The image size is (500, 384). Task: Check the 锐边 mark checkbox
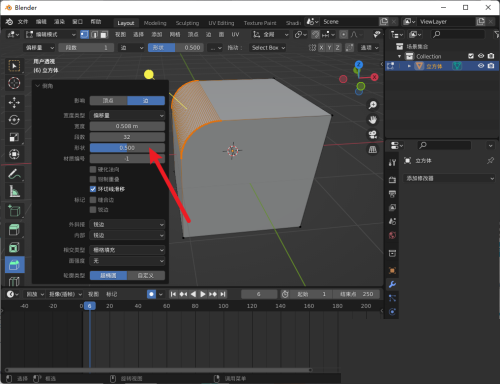tap(93, 210)
